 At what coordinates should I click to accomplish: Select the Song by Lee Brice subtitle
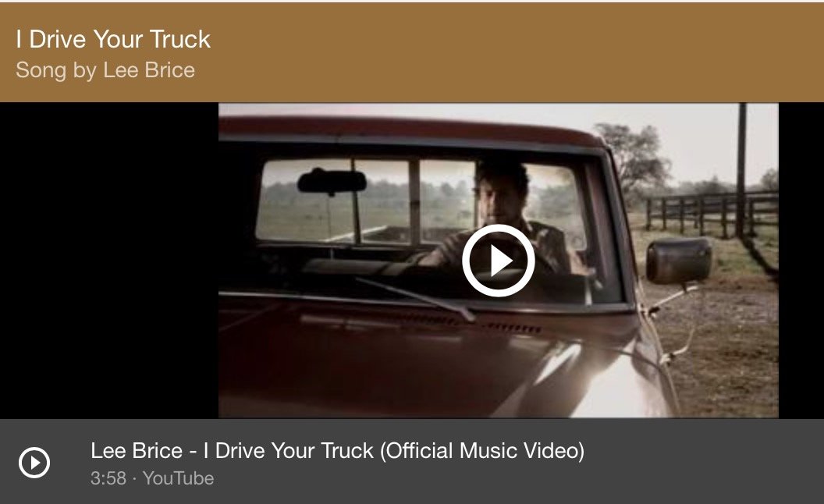tap(105, 70)
